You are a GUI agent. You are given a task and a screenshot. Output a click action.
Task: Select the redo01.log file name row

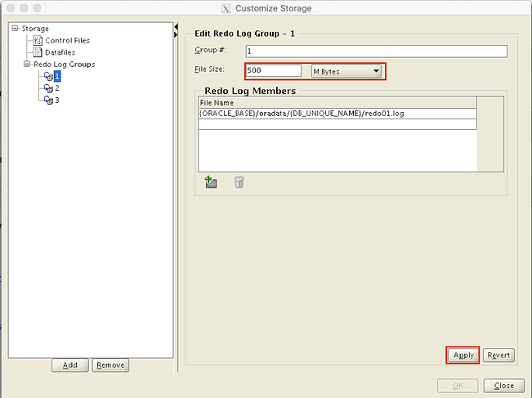[x=338, y=114]
